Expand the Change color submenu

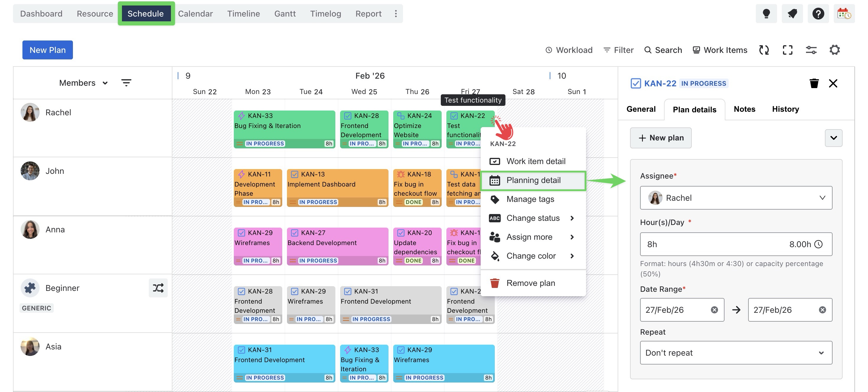click(x=531, y=256)
